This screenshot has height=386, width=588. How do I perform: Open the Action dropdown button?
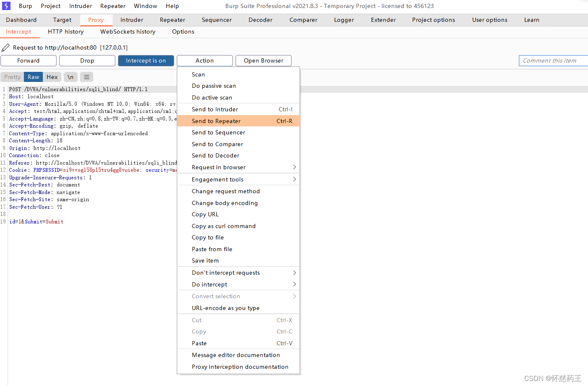(x=205, y=60)
